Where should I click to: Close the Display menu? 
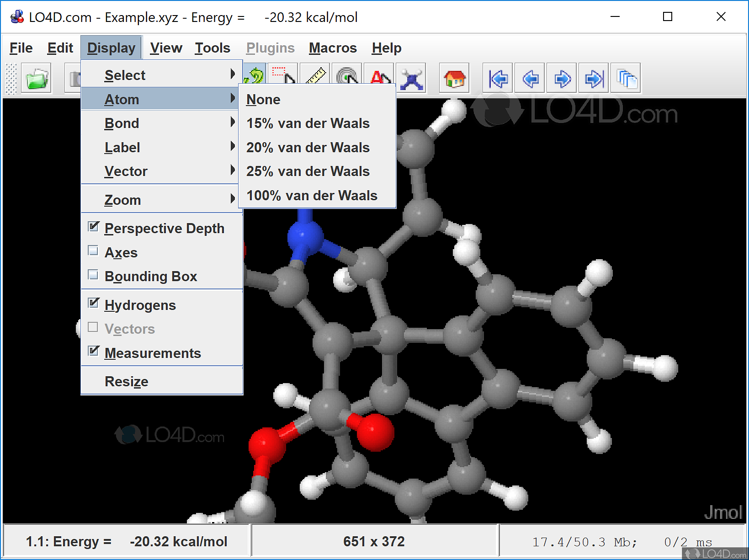click(x=112, y=48)
